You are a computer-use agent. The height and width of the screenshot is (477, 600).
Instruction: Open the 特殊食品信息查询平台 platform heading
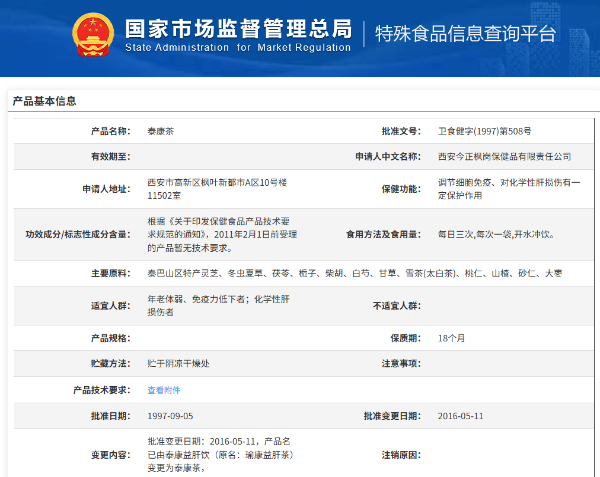pyautogui.click(x=464, y=34)
